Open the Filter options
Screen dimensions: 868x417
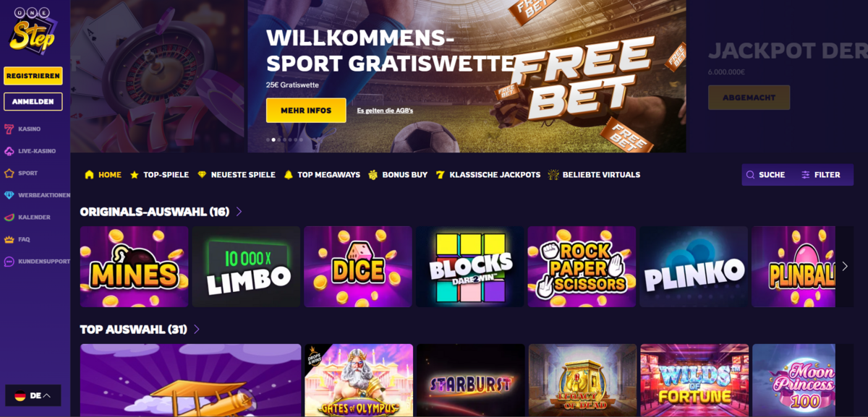(821, 175)
